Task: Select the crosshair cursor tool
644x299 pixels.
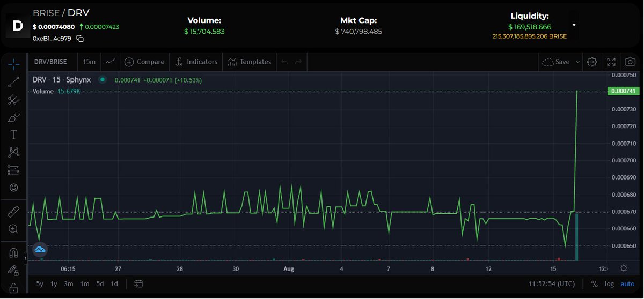Action: click(x=14, y=64)
